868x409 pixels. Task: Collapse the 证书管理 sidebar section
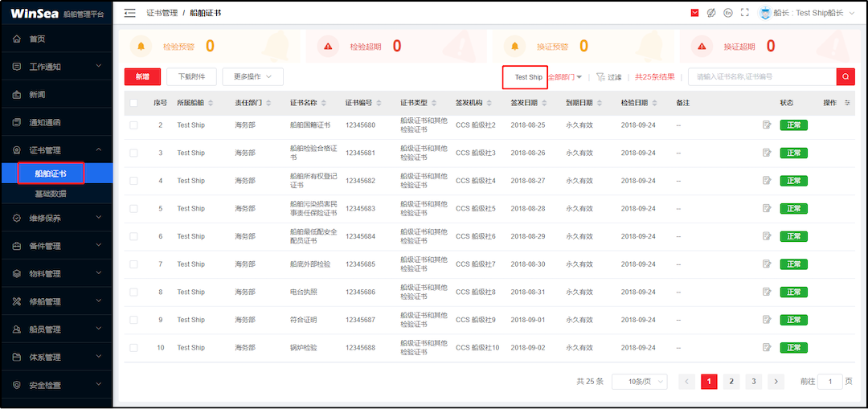[x=56, y=150]
